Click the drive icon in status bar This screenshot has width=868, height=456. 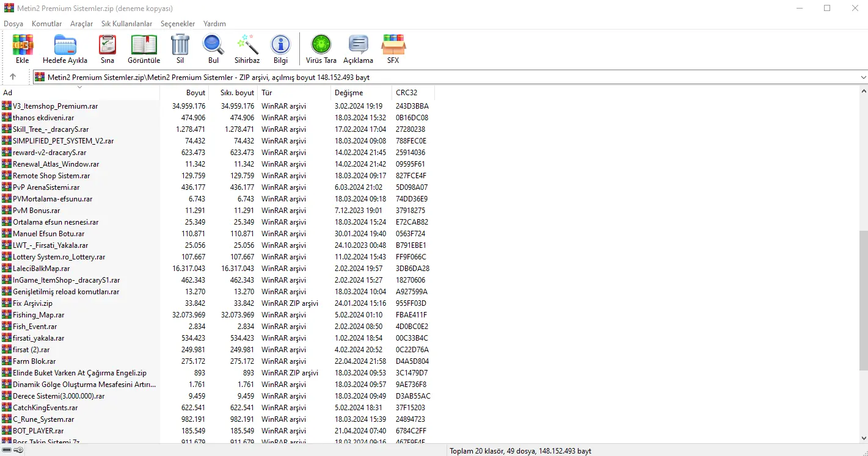tap(7, 450)
